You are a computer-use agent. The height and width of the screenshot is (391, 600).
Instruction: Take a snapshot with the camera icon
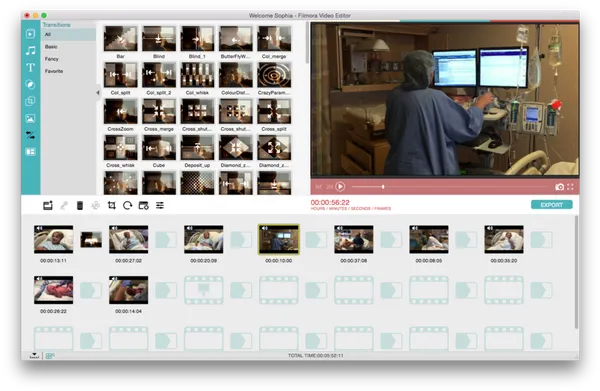pyautogui.click(x=559, y=187)
